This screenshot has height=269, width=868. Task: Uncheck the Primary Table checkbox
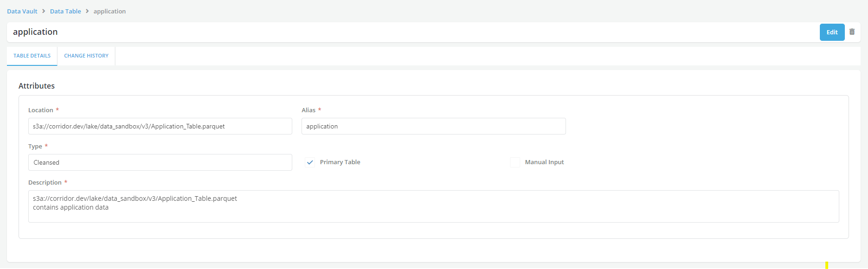tap(310, 162)
